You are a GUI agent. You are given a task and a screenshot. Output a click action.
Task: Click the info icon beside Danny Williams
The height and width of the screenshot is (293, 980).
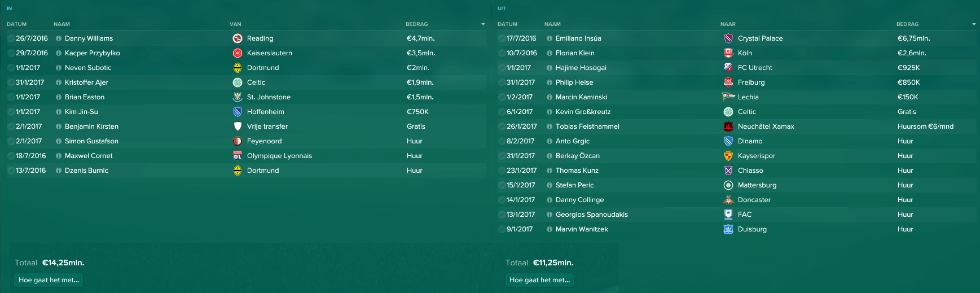pos(59,38)
